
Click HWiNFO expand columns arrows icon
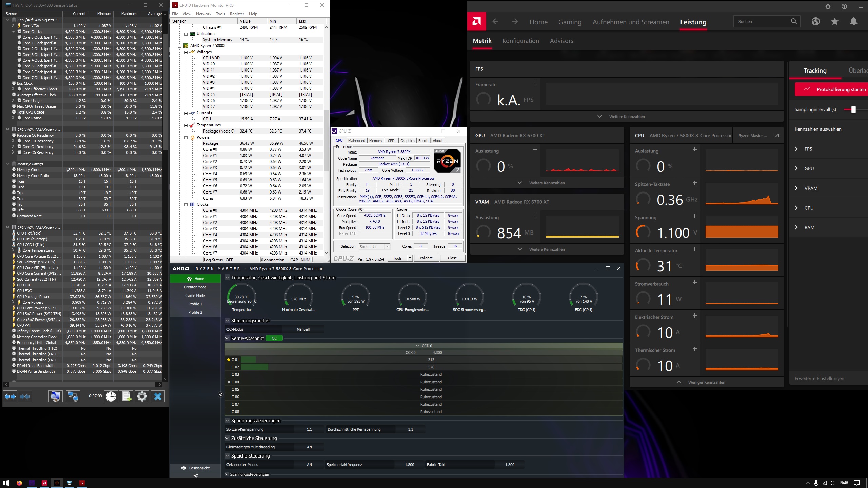pyautogui.click(x=10, y=396)
